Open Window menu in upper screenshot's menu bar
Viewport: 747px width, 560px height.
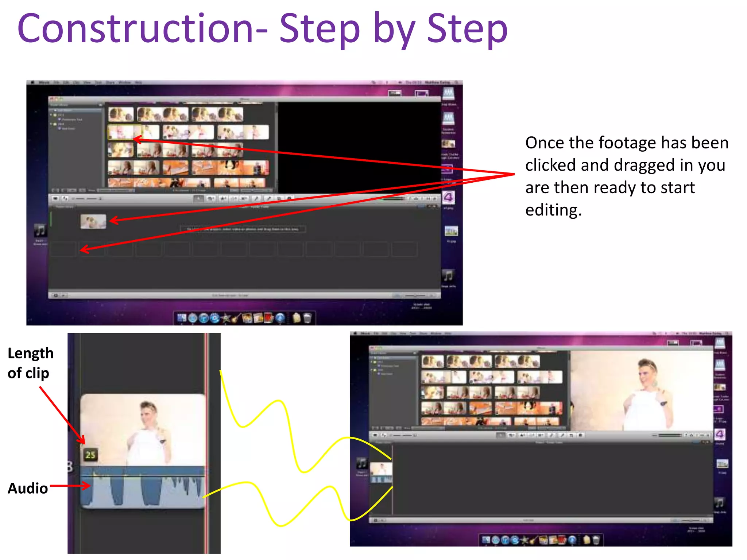pos(124,82)
